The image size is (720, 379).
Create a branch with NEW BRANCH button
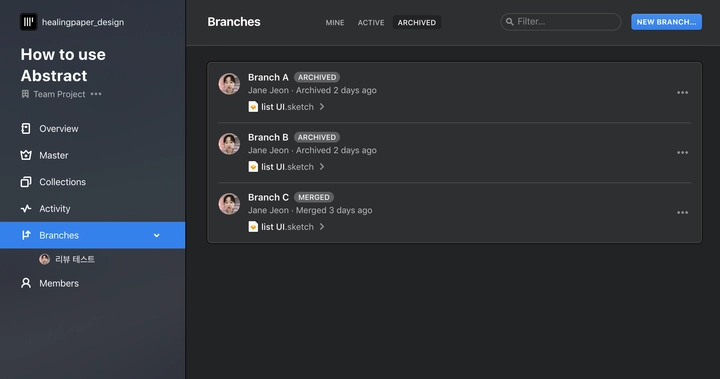(x=666, y=22)
